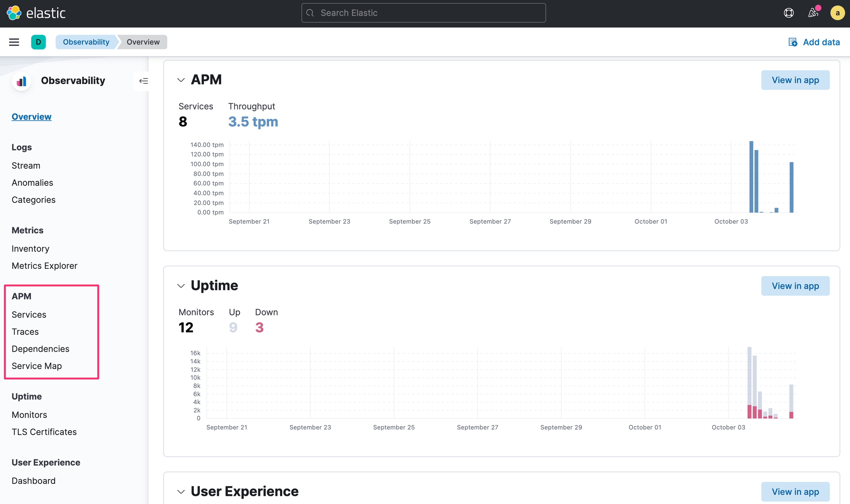Screen dimensions: 850x504
Task: Collapse the APM section chevron
Action: [x=181, y=80]
